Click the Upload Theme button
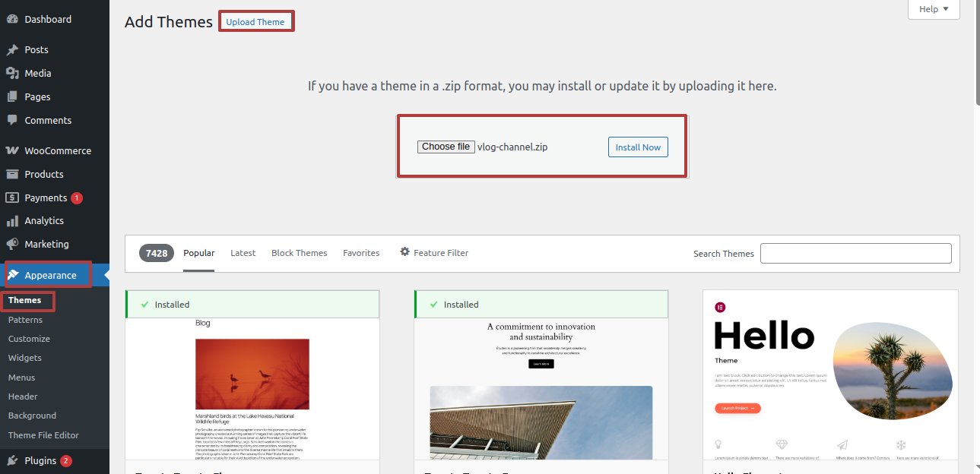The width and height of the screenshot is (980, 474). pyautogui.click(x=255, y=22)
